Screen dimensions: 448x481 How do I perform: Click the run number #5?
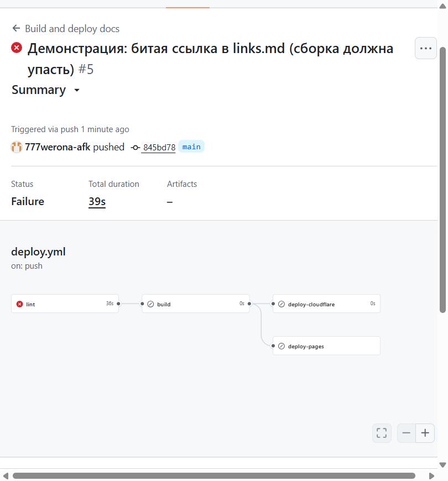(86, 69)
